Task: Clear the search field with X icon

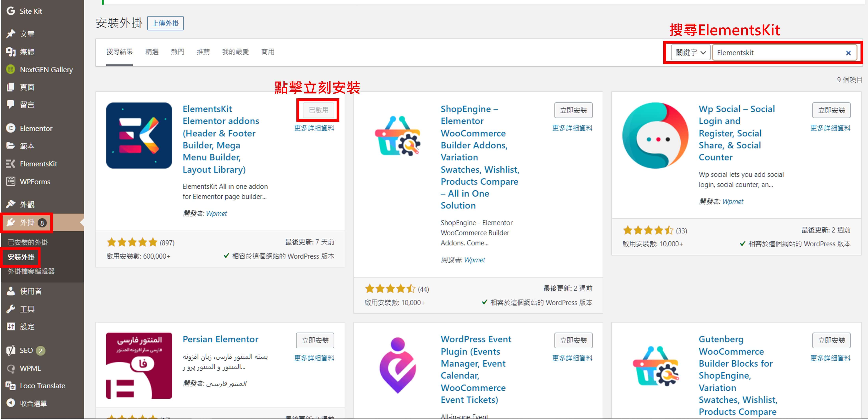Action: pos(848,53)
